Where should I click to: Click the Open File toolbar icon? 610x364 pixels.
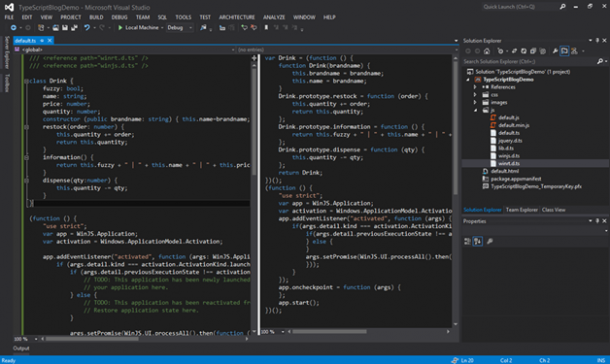(56, 28)
